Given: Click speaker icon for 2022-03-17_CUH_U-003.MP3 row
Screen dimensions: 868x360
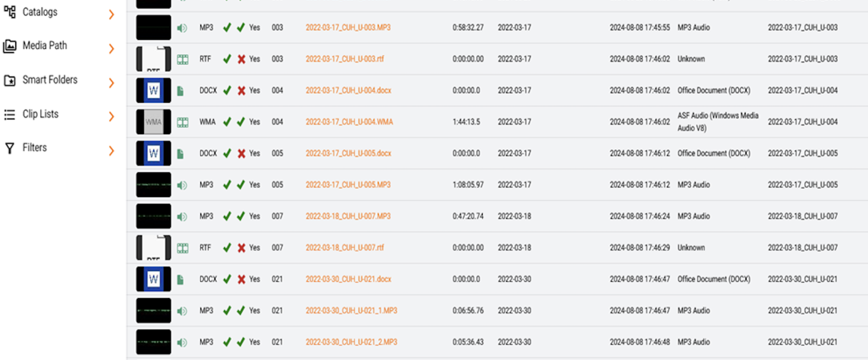Looking at the screenshot, I should [x=182, y=28].
